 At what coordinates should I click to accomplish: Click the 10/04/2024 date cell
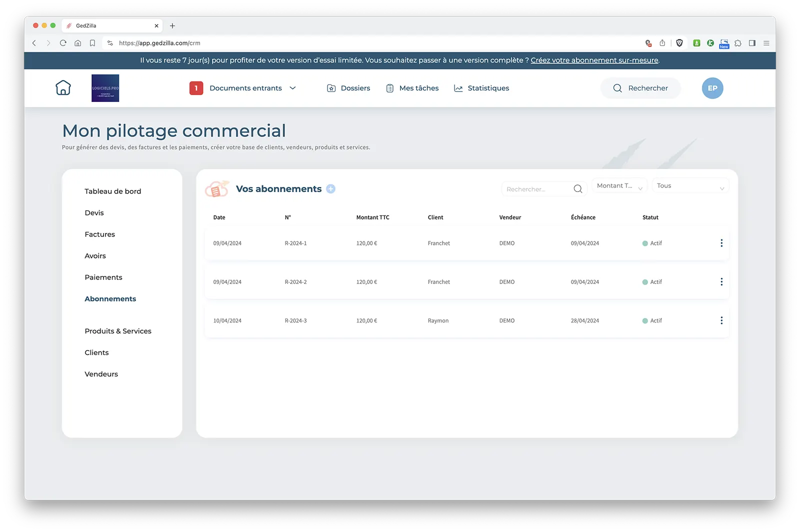pos(227,321)
